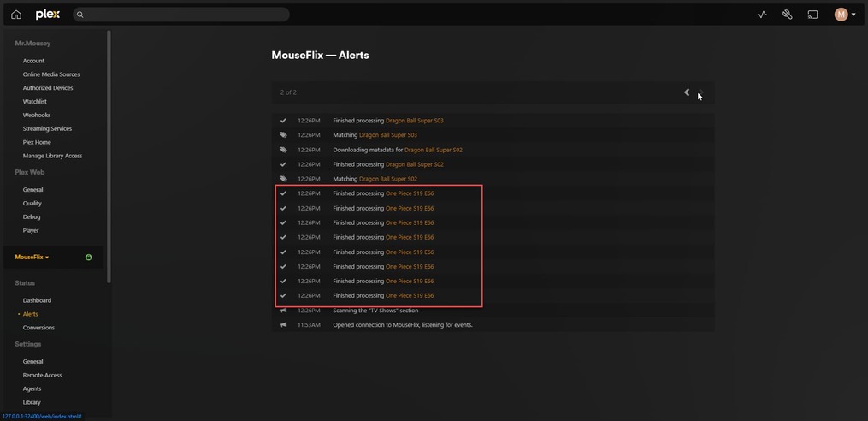Screen dimensions: 868x421
Task: Focus the top search field
Action: (x=181, y=15)
